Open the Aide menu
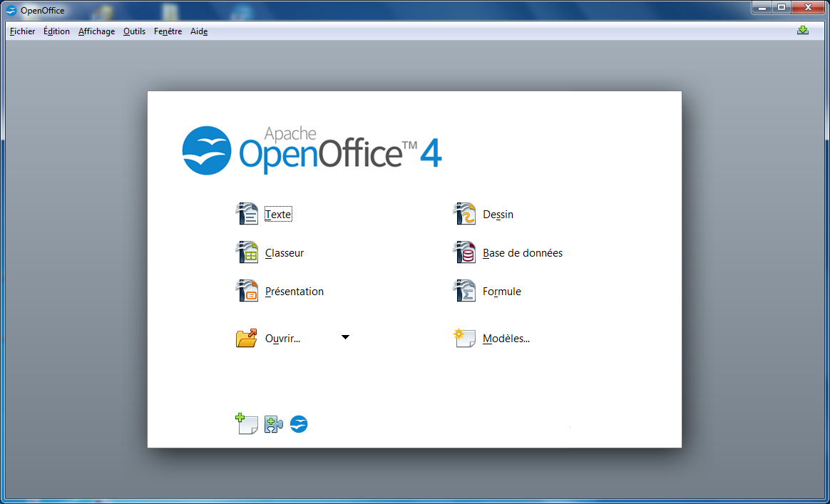830x504 pixels. click(x=199, y=31)
